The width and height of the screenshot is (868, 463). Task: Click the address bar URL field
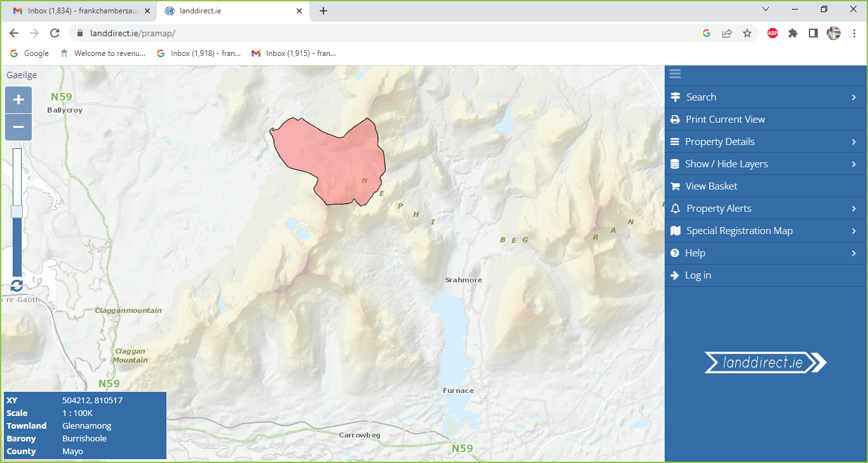click(388, 33)
